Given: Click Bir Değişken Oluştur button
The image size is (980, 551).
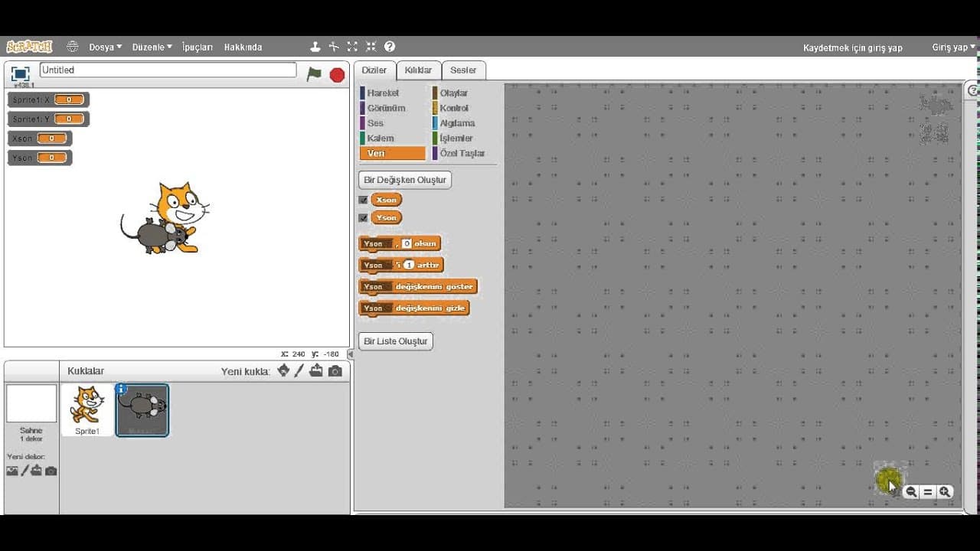Looking at the screenshot, I should tap(405, 180).
